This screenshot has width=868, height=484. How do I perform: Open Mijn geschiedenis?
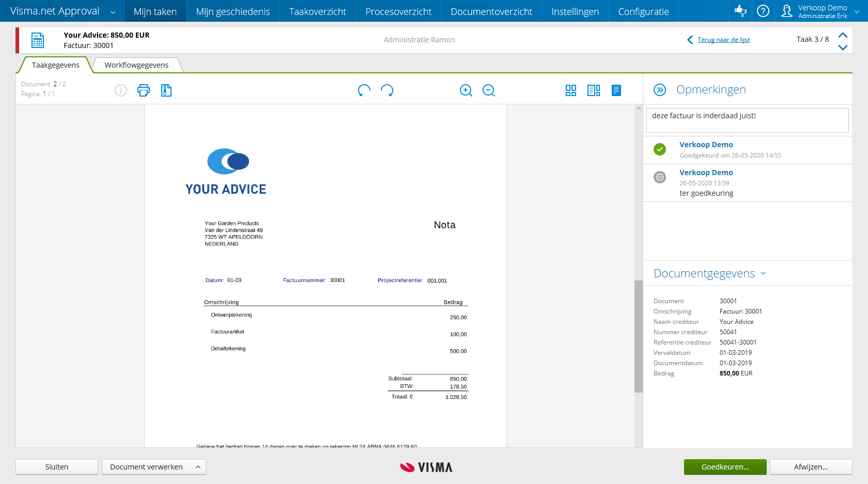pyautogui.click(x=233, y=11)
